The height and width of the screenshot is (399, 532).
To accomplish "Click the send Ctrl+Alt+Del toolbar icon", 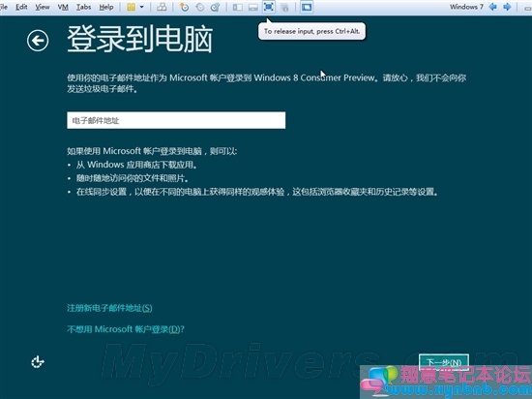I will (162, 7).
